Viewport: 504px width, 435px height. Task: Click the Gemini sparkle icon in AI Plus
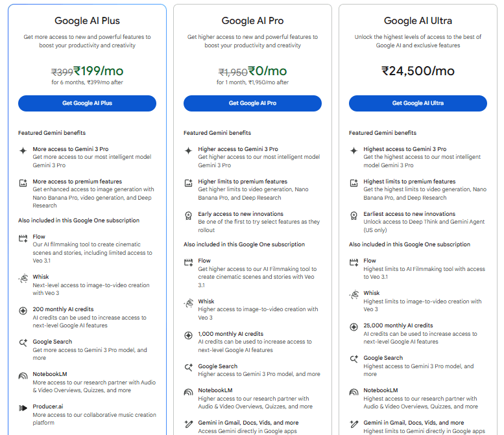23,150
